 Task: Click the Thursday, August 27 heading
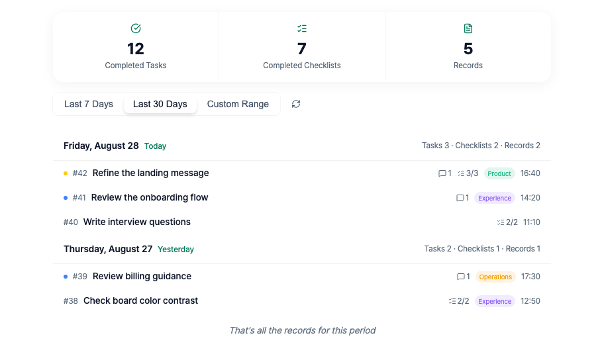tap(108, 249)
